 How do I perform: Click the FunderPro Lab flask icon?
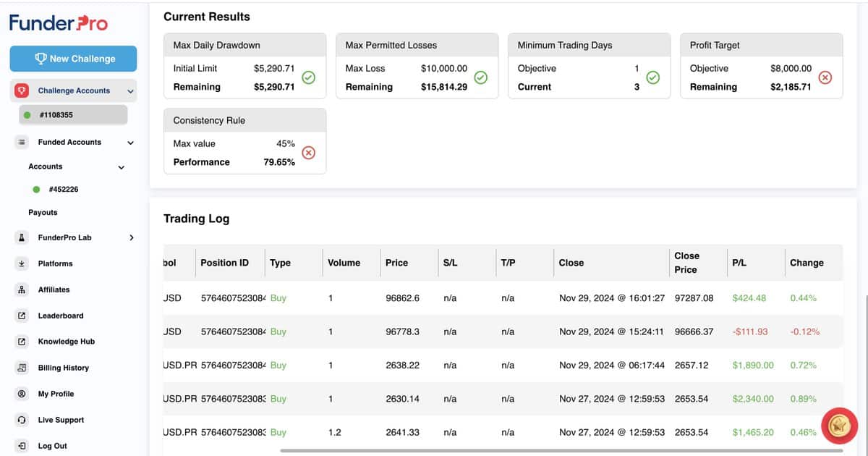[22, 237]
